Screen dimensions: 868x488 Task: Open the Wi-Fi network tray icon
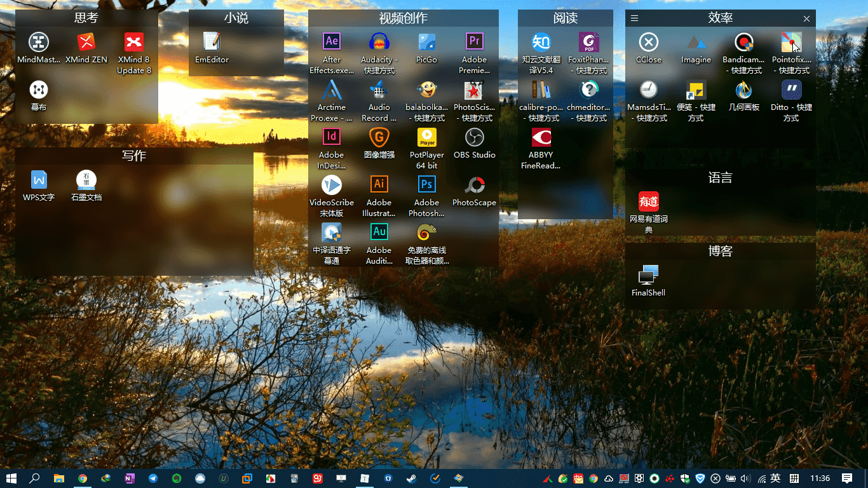pos(761,478)
